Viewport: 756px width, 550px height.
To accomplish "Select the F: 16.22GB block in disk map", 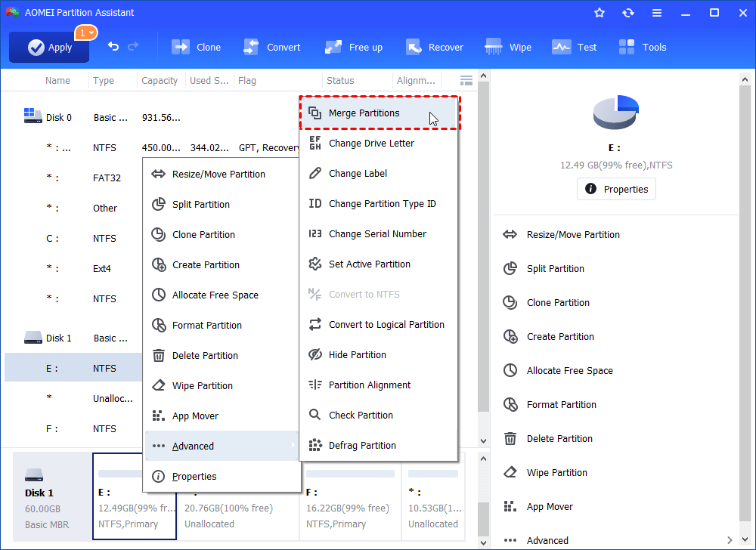I will coord(351,501).
